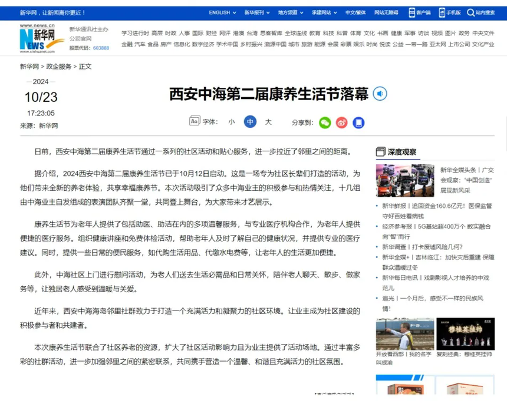Click the Aa font size icon
Screen dimensions: 507x420
tap(195, 121)
